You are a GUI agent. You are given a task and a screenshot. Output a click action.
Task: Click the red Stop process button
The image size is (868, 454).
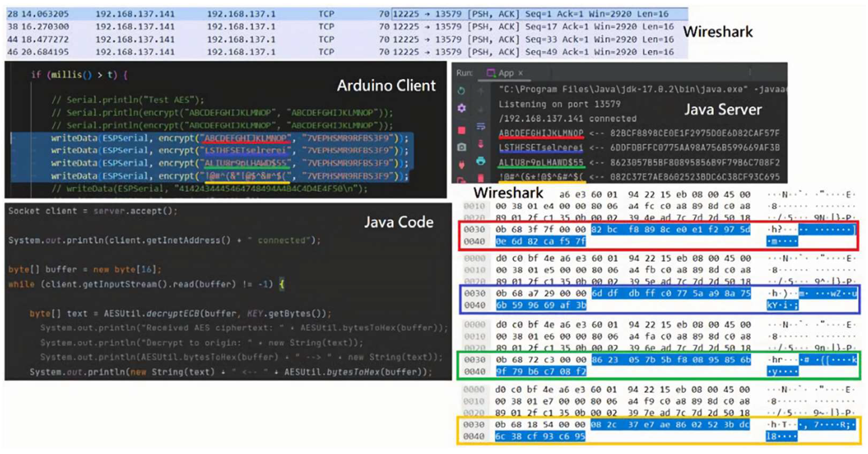tap(461, 130)
